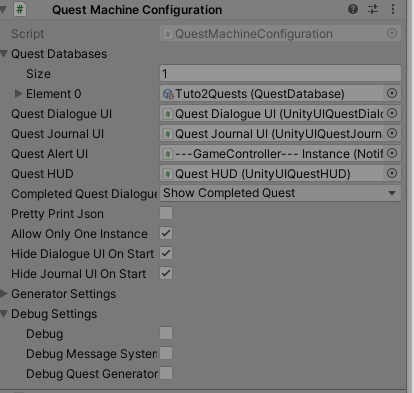The image size is (414, 393).
Task: Enable the Pretty Print Json checkbox
Action: [166, 213]
